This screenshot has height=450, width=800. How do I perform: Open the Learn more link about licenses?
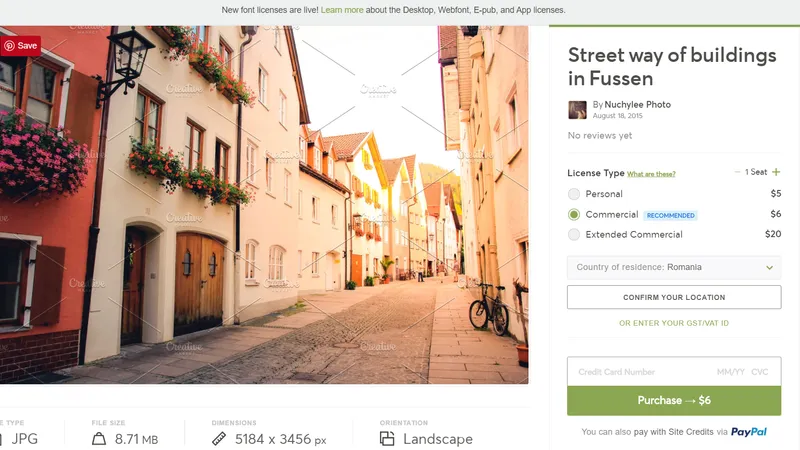tap(342, 10)
